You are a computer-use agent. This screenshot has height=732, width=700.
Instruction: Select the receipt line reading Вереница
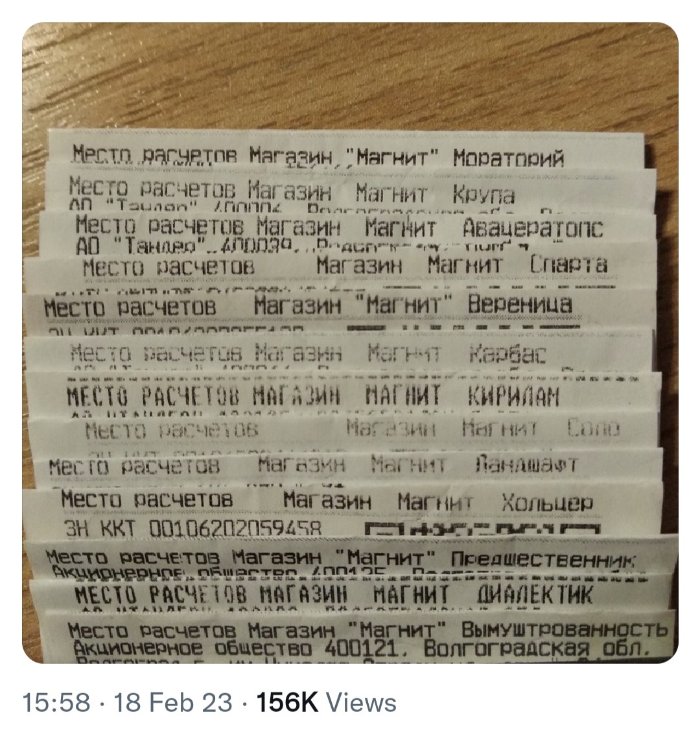[308, 305]
